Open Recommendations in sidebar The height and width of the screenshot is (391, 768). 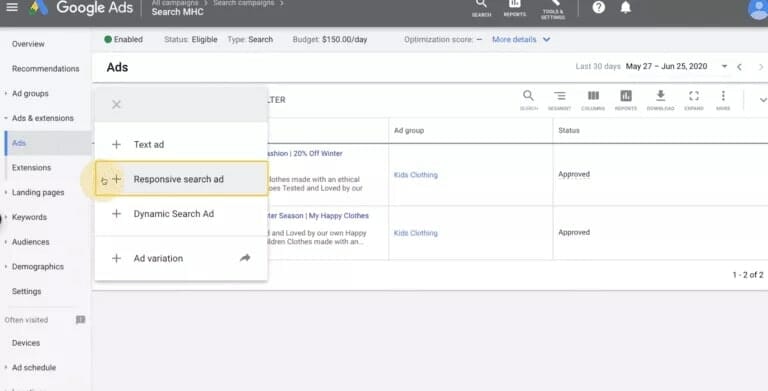(x=46, y=69)
